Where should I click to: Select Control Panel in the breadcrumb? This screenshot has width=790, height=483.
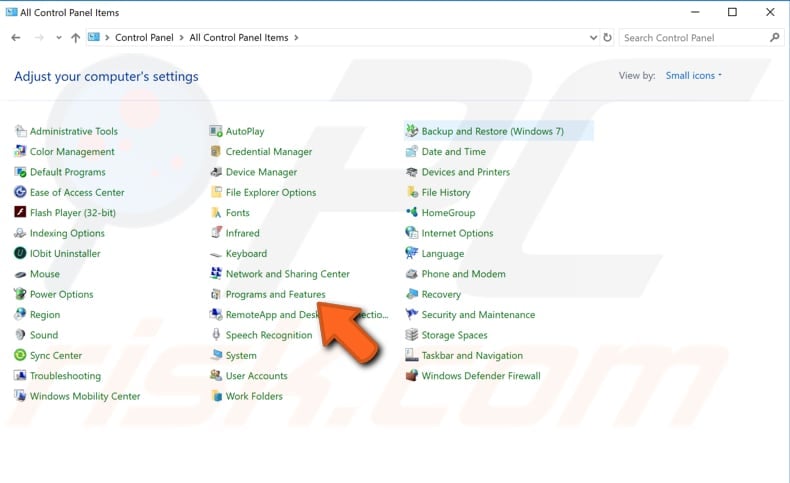coord(144,38)
